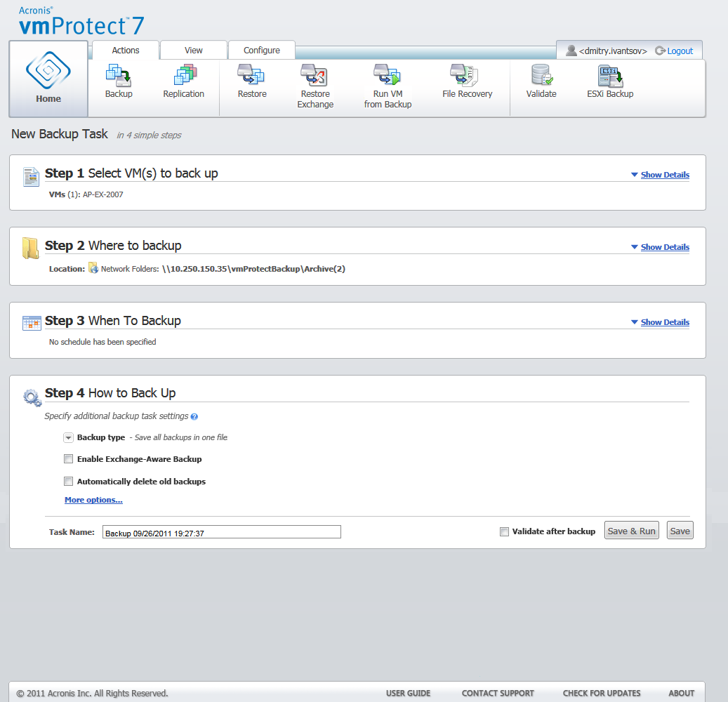Click the Task Name text field
The height and width of the screenshot is (702, 728).
point(221,532)
